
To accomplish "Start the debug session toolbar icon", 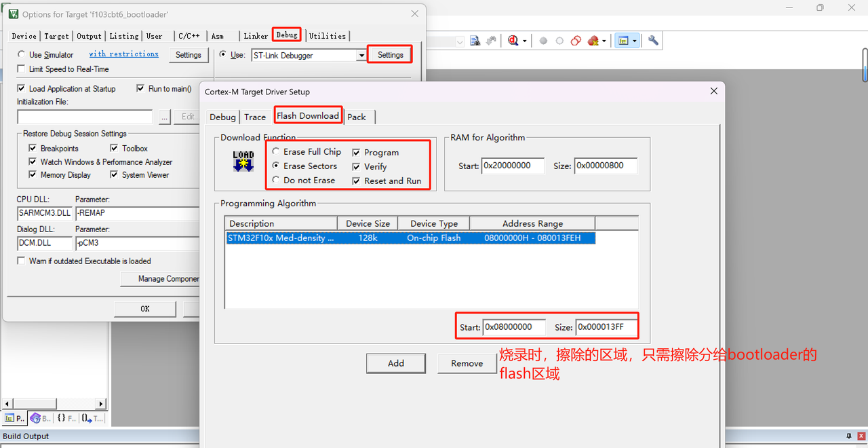I will pos(513,41).
